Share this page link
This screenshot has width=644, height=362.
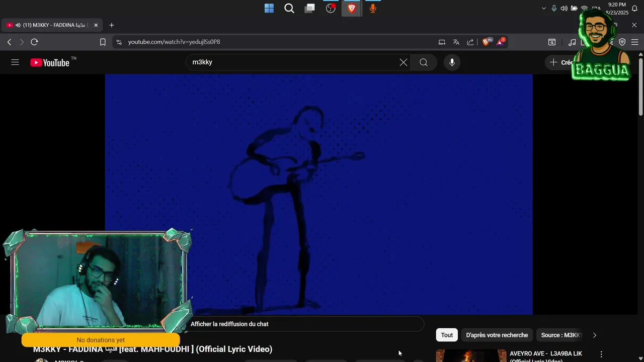(470, 42)
